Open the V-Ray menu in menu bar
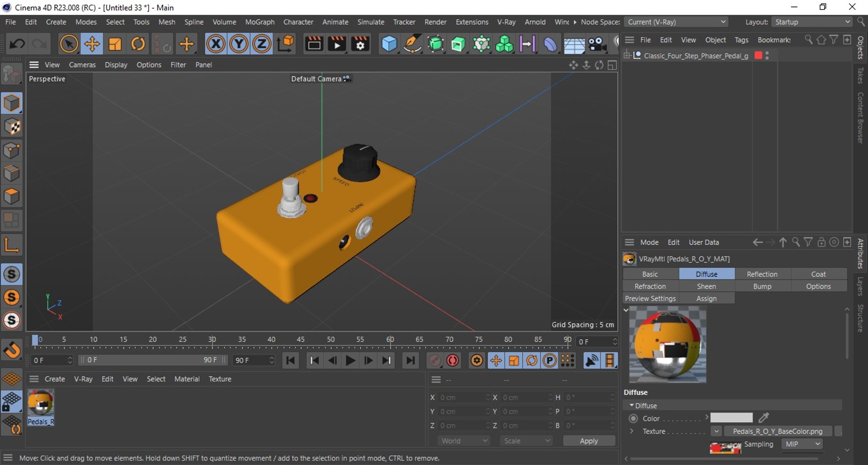This screenshot has width=868, height=465. (x=506, y=22)
